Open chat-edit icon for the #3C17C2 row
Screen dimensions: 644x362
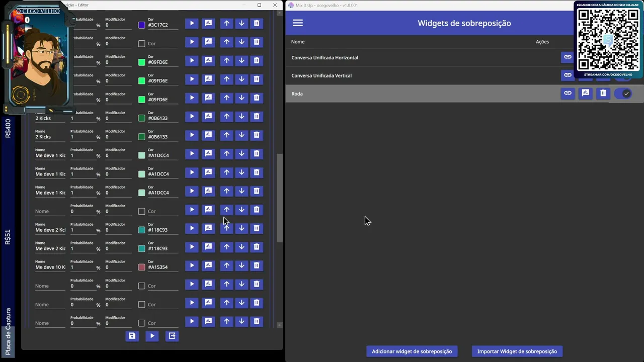[208, 23]
